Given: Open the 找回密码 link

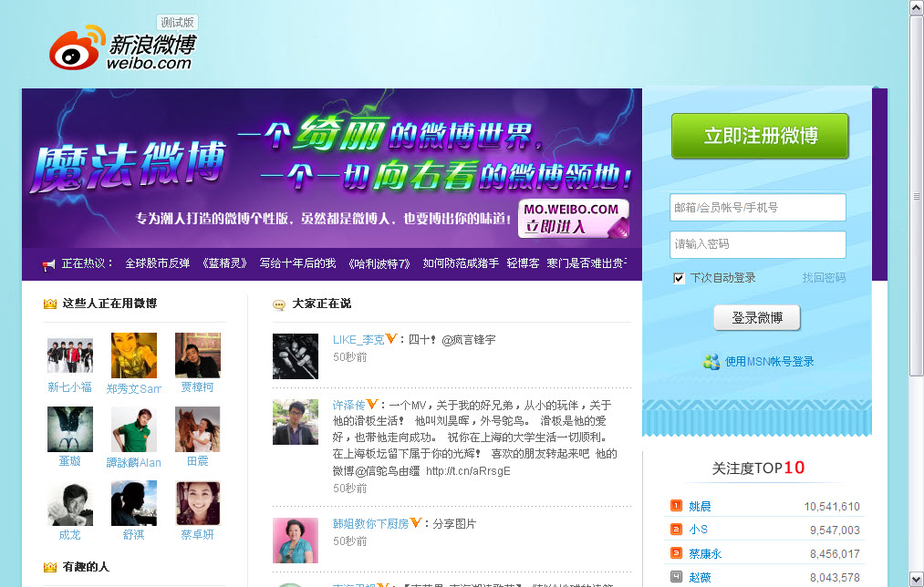Looking at the screenshot, I should [x=824, y=278].
